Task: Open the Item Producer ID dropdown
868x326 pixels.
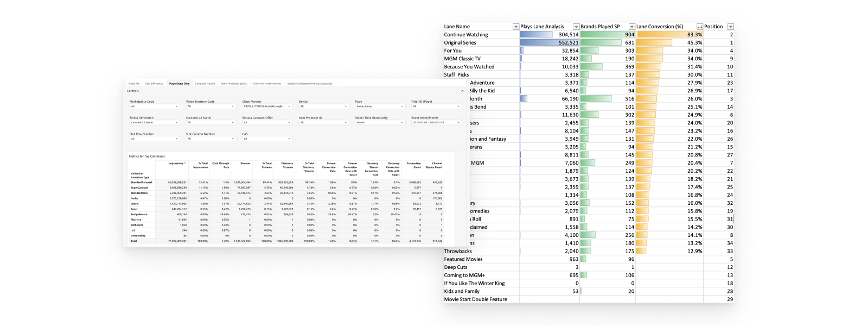Action: click(x=323, y=123)
